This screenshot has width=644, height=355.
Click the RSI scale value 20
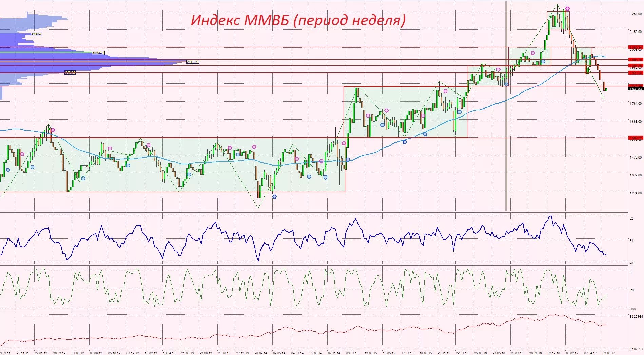(x=631, y=263)
